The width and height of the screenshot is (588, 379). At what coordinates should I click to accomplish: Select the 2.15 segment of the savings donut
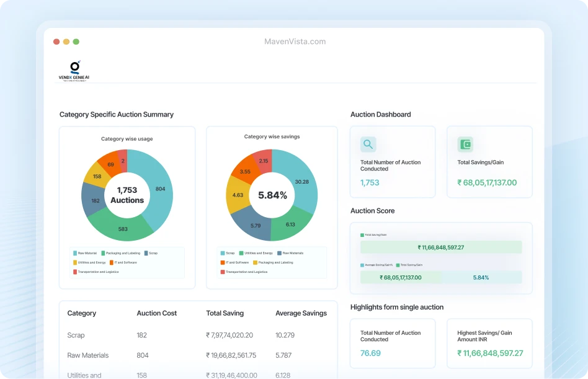(x=263, y=161)
